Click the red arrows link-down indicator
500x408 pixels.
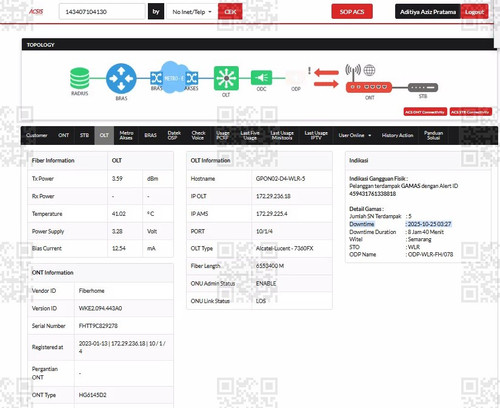pyautogui.click(x=326, y=78)
